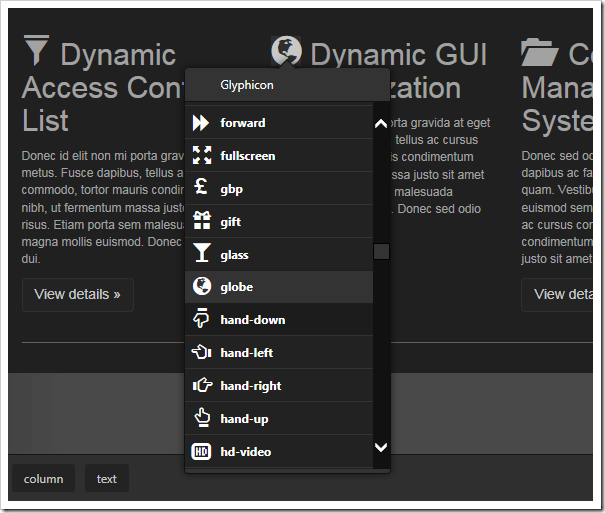
Task: Select the glass cocktail icon
Action: (x=201, y=255)
